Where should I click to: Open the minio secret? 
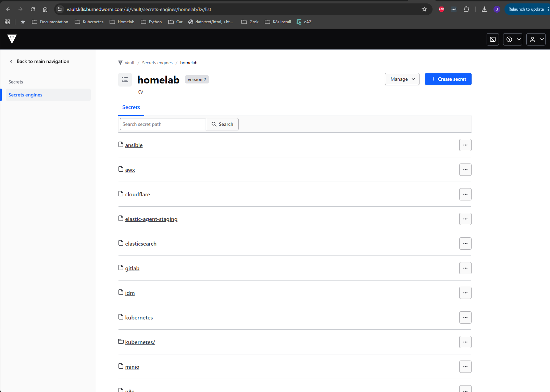click(132, 367)
